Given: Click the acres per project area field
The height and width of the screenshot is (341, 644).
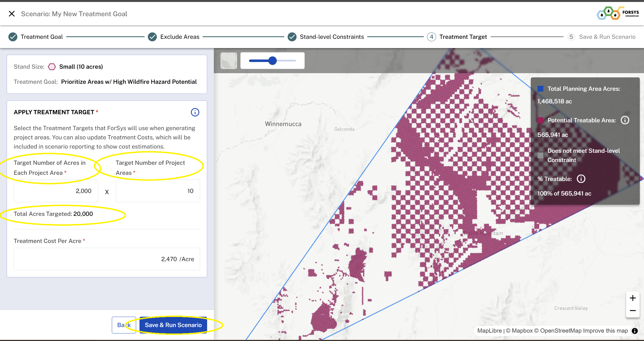Looking at the screenshot, I should [x=56, y=191].
